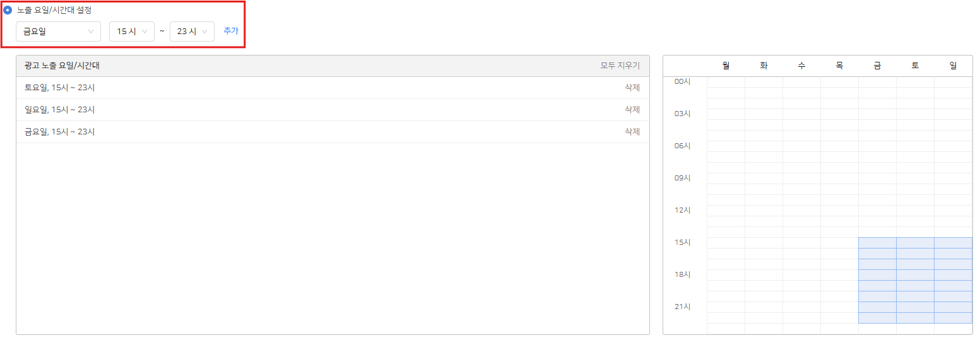Click the highlighted 금 cell at 15시
Image resolution: width=980 pixels, height=340 pixels.
877,243
